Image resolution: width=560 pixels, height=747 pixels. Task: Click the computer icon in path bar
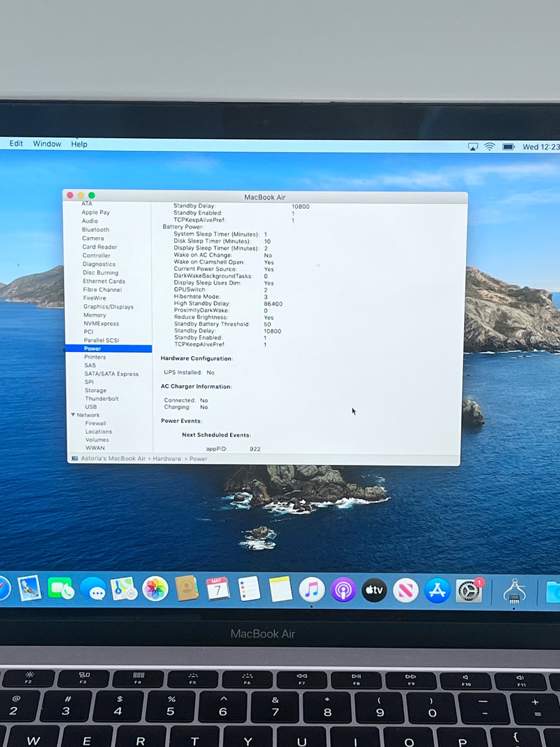75,458
